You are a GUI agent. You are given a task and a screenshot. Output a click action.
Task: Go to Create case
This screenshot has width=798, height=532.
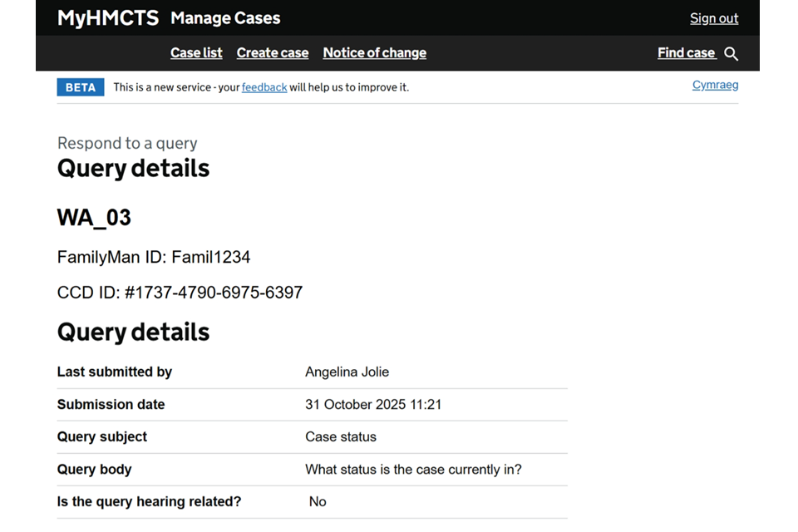point(272,53)
